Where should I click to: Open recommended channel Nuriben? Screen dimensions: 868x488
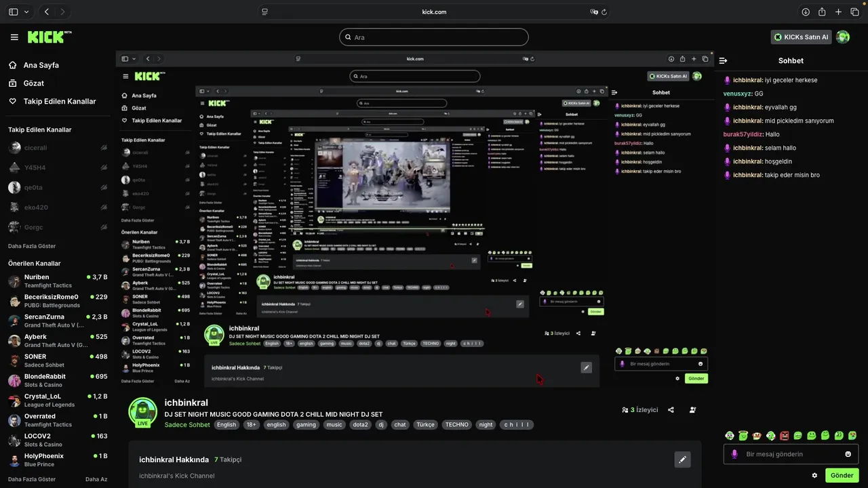click(57, 281)
